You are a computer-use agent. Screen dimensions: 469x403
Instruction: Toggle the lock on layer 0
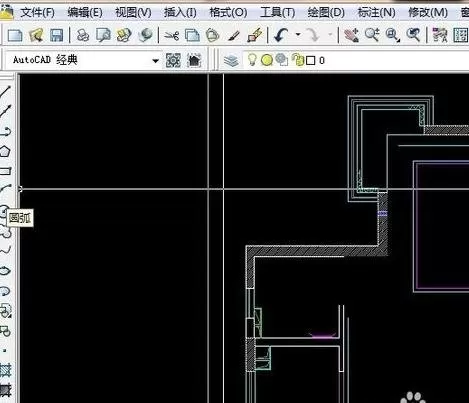pos(298,60)
